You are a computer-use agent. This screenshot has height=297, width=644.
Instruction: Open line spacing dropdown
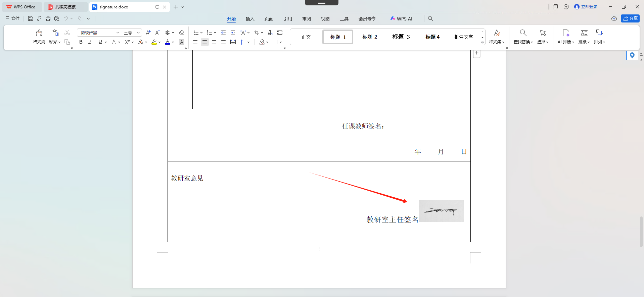[x=248, y=42]
